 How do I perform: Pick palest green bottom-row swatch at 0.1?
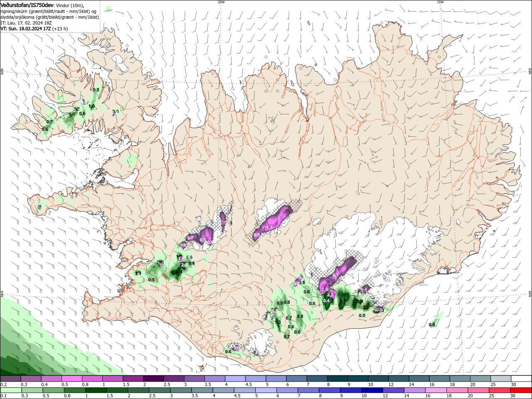[x=11, y=390]
